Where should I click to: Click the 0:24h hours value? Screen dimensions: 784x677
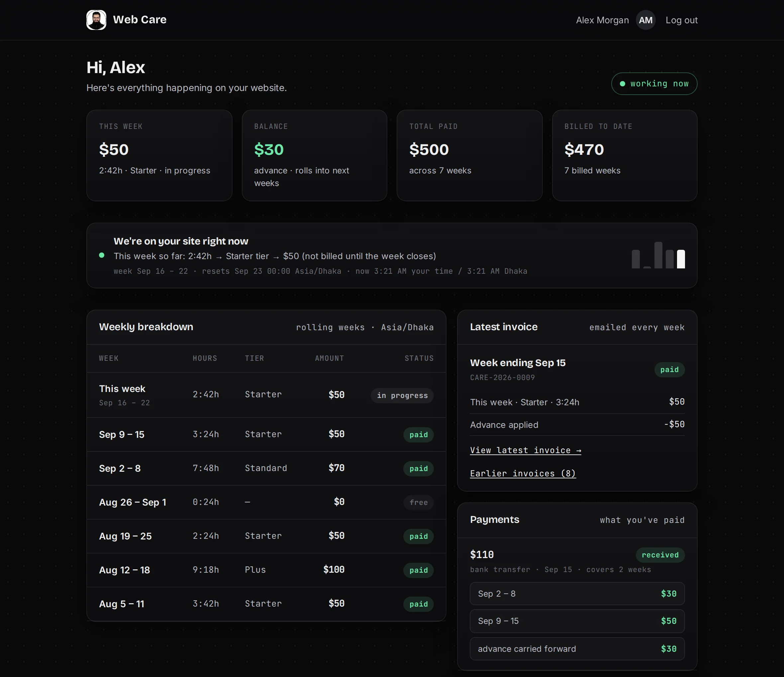[206, 502]
